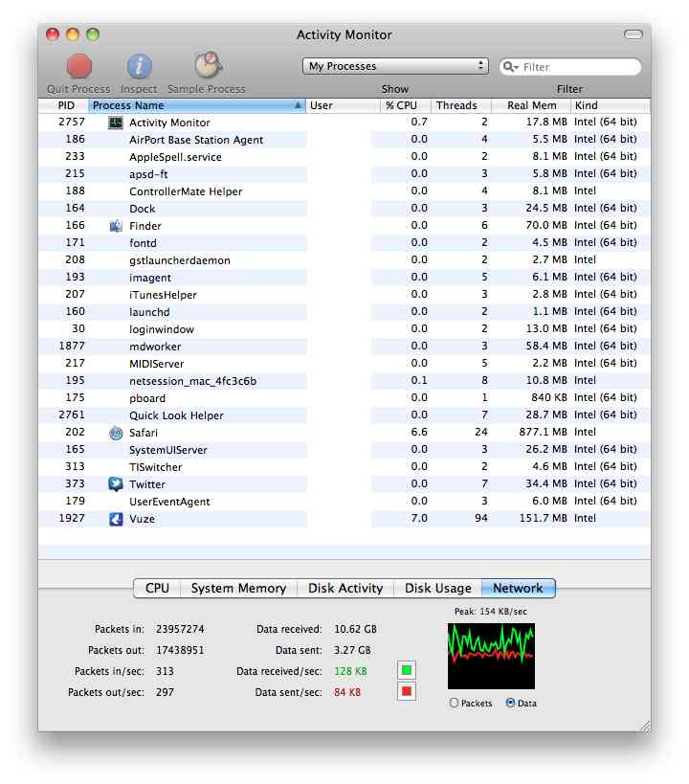Select the apsd-ft process row
This screenshot has width=689, height=784.
point(344,174)
